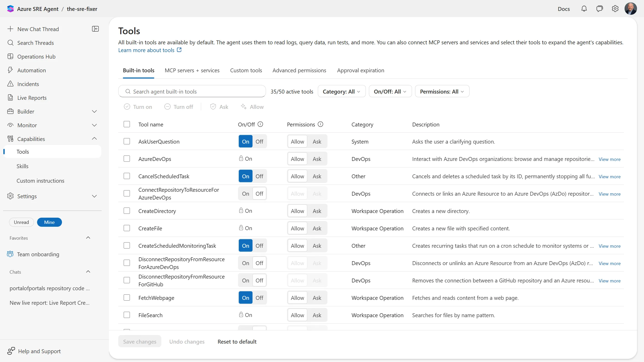Turn Off the CreateScheduledMonitoringTask tool
This screenshot has height=362, width=644.
point(259,246)
